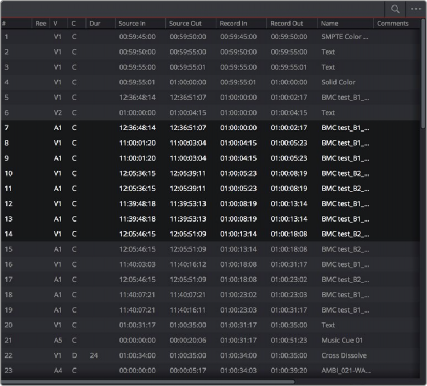The height and width of the screenshot is (386, 427).
Task: Select row 4 Solid Color entry
Action: (211, 82)
